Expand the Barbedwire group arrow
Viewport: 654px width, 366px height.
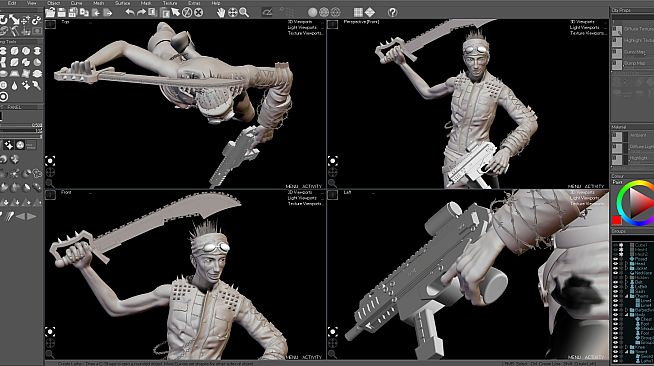tap(626, 310)
